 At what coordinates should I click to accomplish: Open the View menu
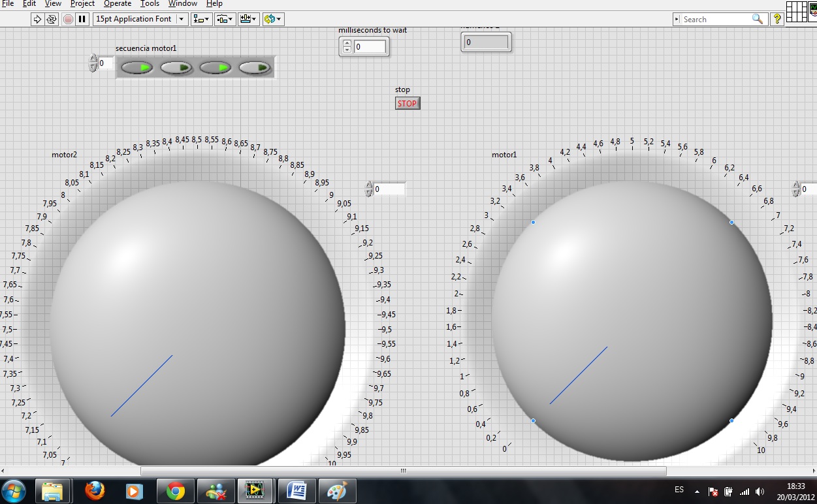tap(53, 4)
